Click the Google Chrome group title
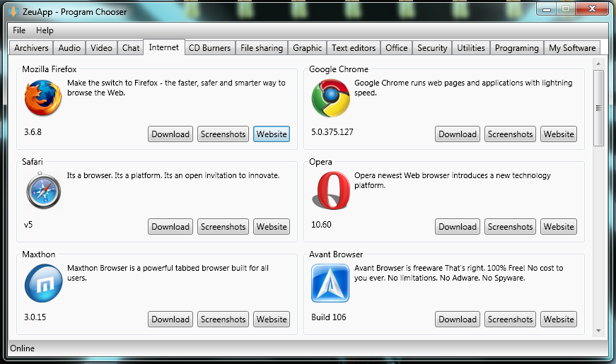This screenshot has height=364, width=616. [x=339, y=69]
